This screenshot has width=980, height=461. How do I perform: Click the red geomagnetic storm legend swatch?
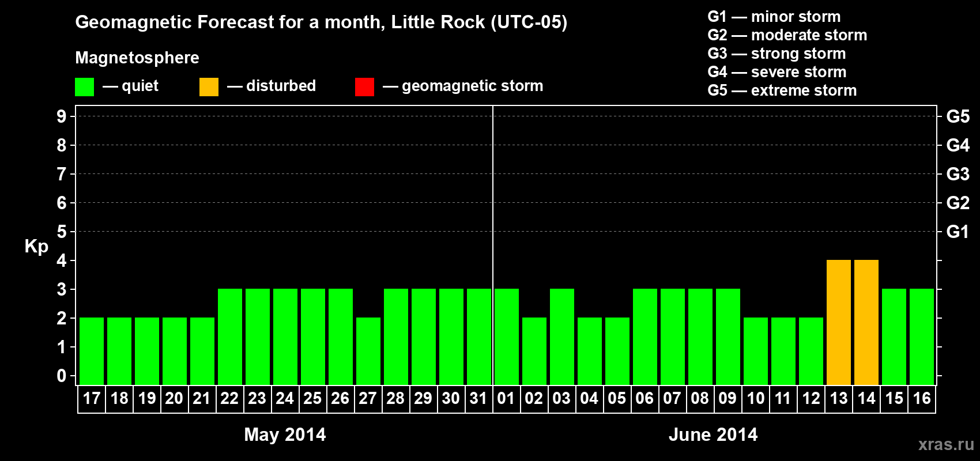click(x=364, y=87)
